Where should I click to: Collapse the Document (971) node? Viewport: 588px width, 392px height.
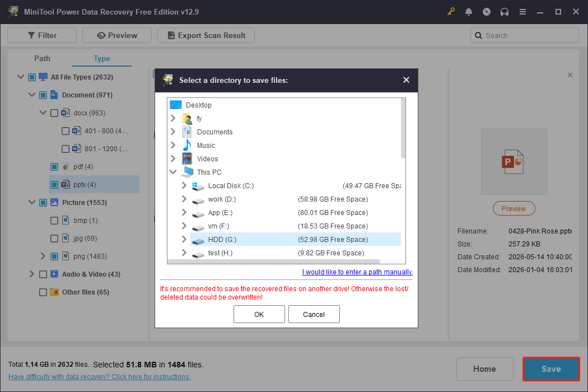click(x=32, y=95)
